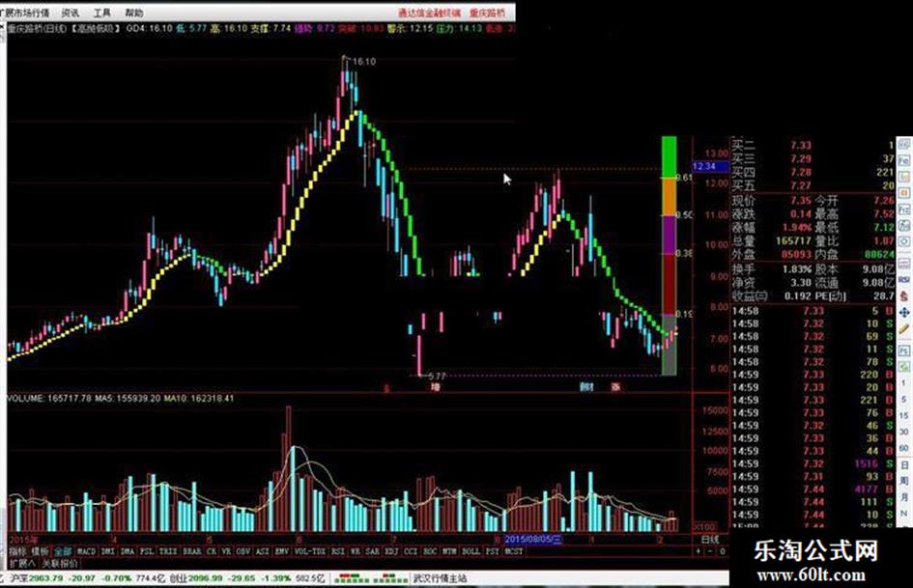Viewport: 913px width, 588px height.
Task: Select the 全部 indicator filter tab
Action: pos(62,550)
